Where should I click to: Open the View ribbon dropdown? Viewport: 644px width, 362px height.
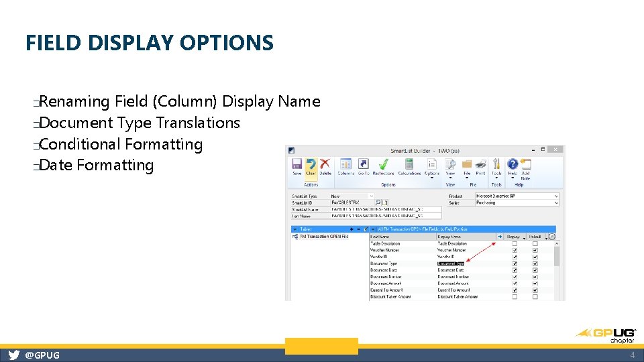tap(451, 168)
